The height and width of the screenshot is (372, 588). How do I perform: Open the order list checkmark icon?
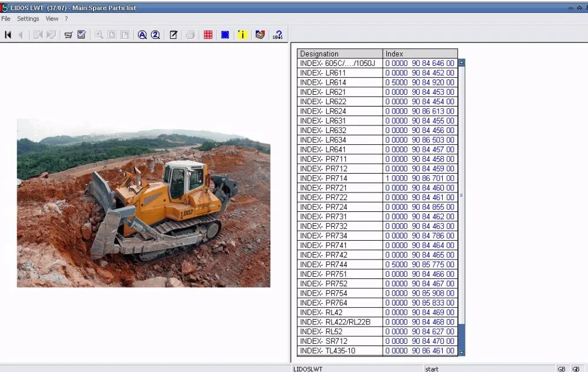tap(81, 35)
